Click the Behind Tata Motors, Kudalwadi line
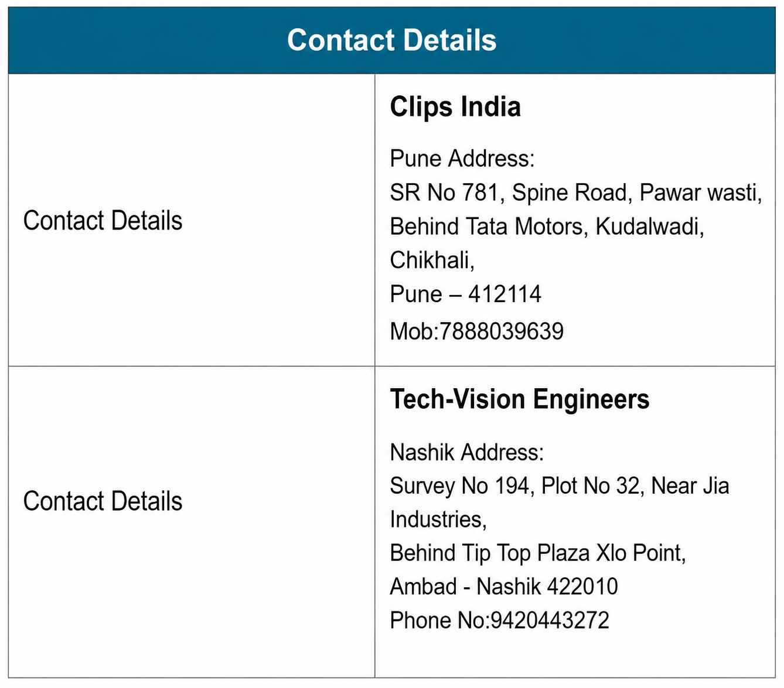Viewport: 784px width, 688px height. 547,227
